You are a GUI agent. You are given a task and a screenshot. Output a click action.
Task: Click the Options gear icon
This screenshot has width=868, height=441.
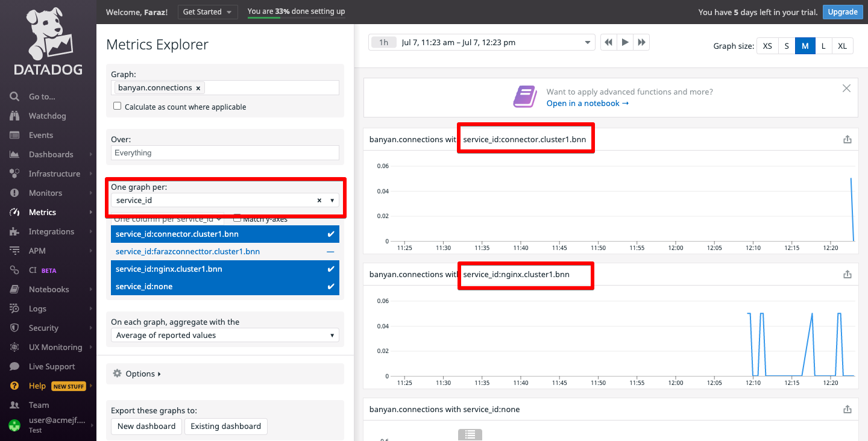point(118,374)
